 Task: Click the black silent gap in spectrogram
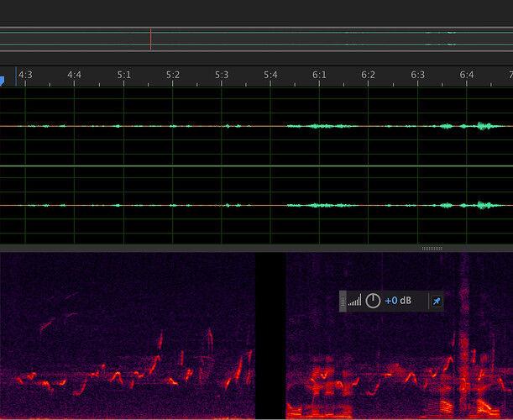270,336
